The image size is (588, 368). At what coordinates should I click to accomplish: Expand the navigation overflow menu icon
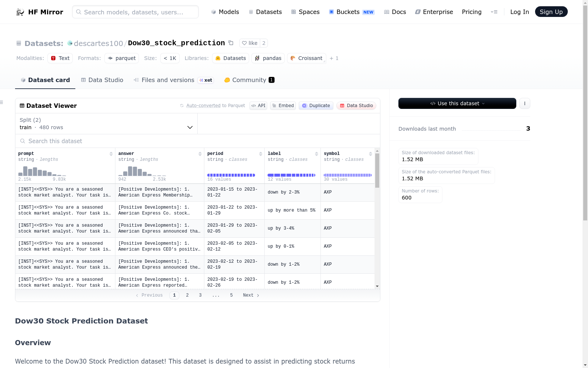[494, 12]
